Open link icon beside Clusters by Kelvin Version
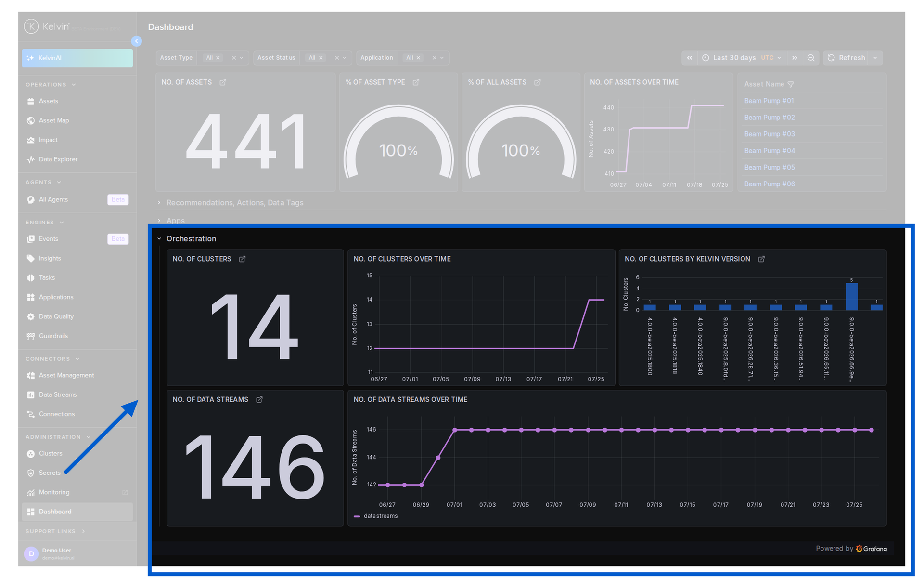This screenshot has height=578, width=924. (x=761, y=259)
